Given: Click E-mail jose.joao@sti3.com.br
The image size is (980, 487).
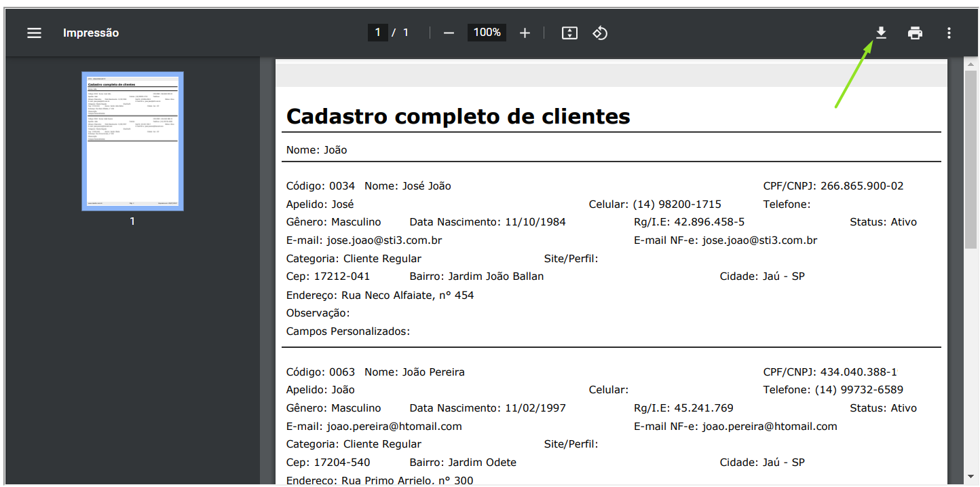Looking at the screenshot, I should 364,240.
